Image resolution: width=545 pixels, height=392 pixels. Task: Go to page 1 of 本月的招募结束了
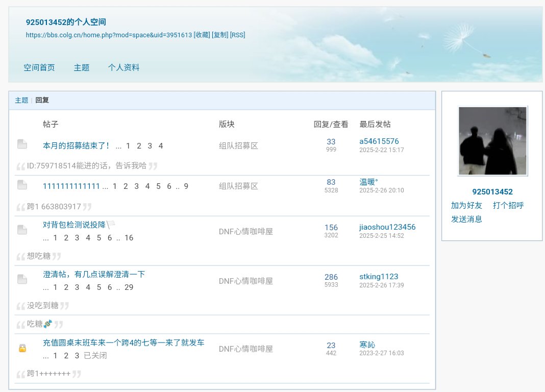pos(128,146)
